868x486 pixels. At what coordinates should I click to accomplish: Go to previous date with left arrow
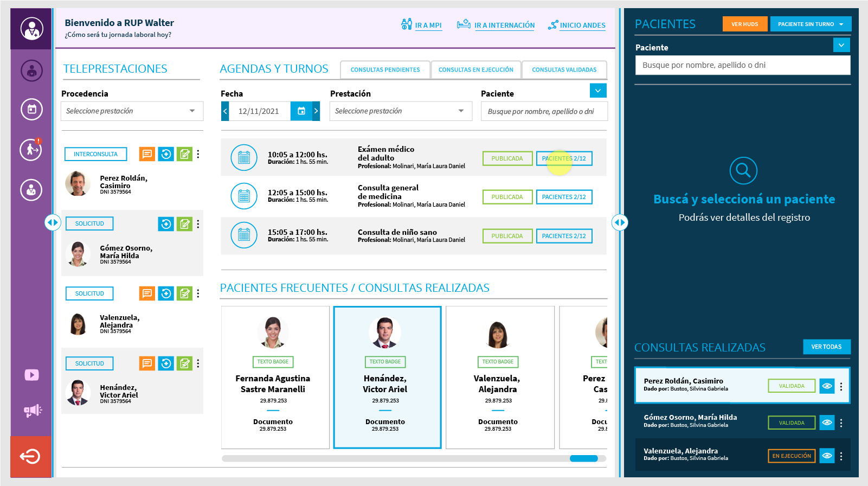[225, 111]
